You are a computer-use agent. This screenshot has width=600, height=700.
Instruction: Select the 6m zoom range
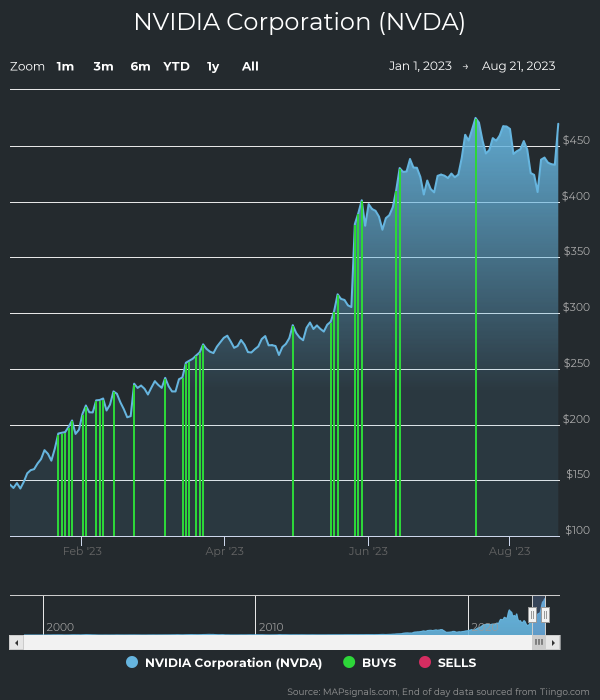[x=140, y=66]
